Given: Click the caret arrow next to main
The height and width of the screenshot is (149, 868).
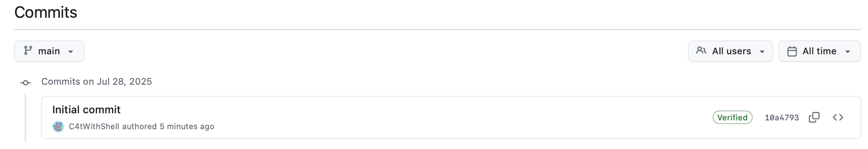Looking at the screenshot, I should tap(71, 51).
